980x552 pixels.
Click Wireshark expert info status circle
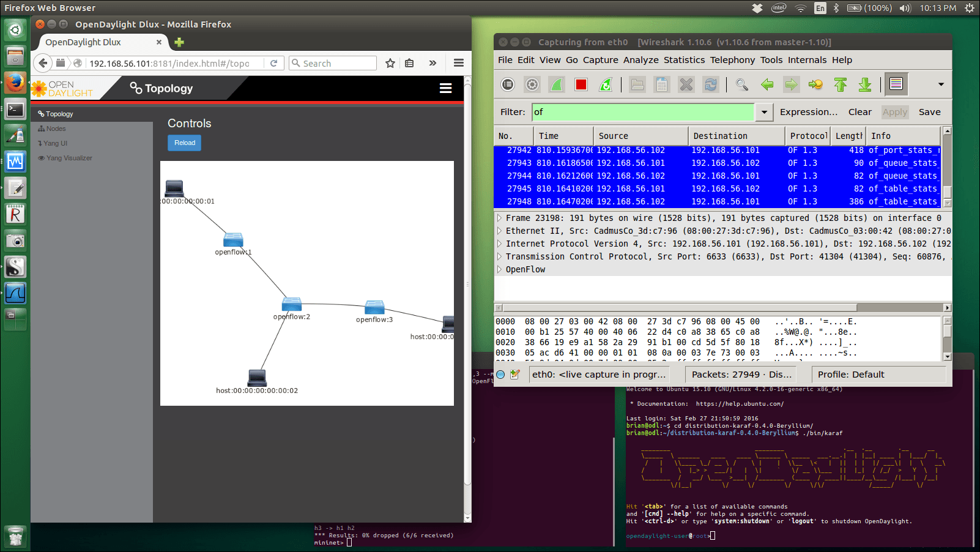click(500, 375)
